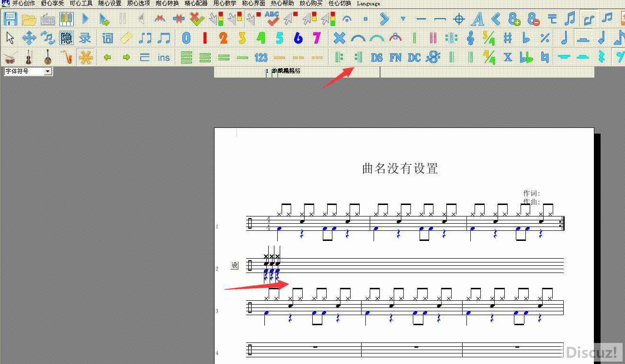
Task: Insert the double flat icon
Action: [x=526, y=57]
